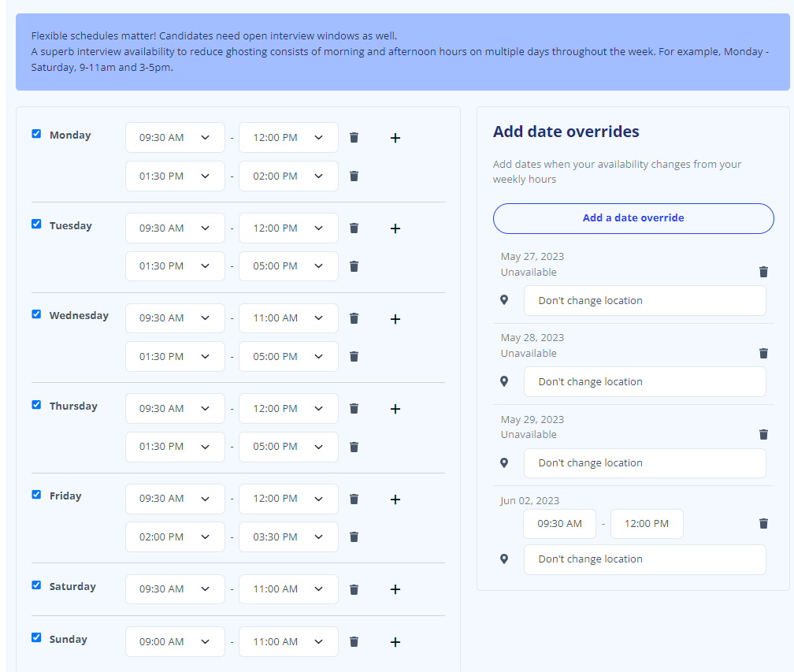Select "Don't change location" for Jun 02
Image resolution: width=794 pixels, height=672 pixels.
pyautogui.click(x=644, y=559)
